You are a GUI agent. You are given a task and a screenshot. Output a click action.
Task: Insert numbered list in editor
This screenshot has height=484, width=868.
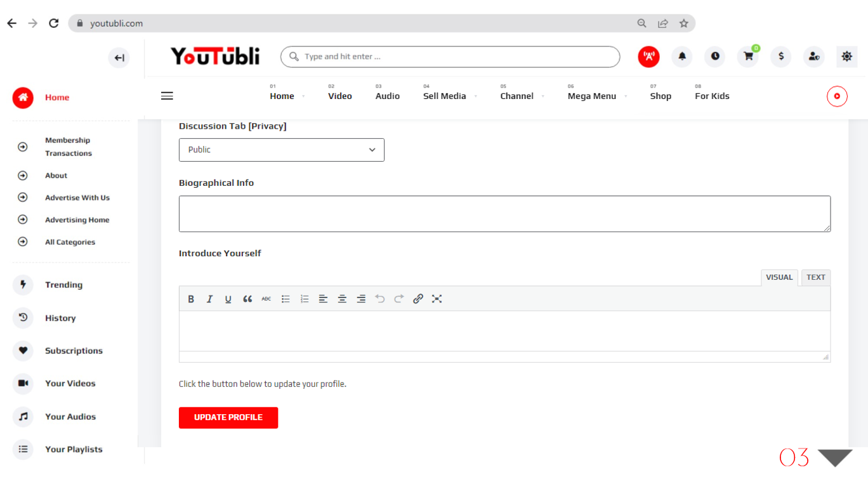305,299
